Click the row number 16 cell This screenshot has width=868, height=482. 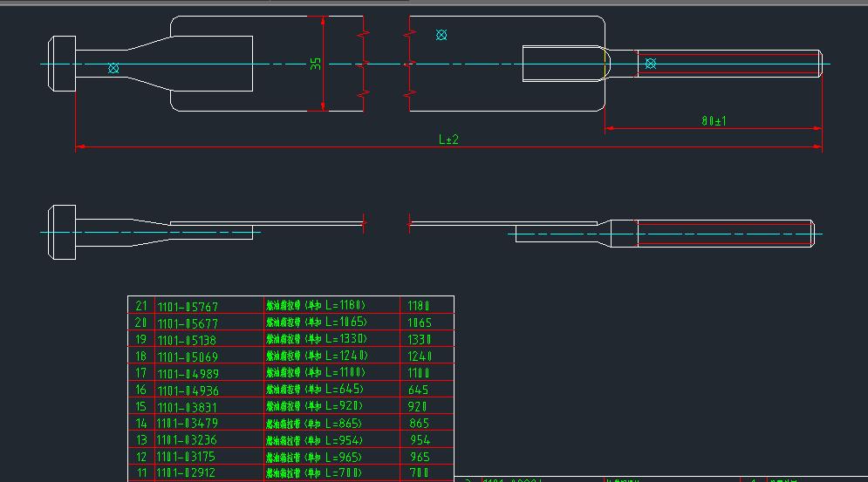click(141, 390)
